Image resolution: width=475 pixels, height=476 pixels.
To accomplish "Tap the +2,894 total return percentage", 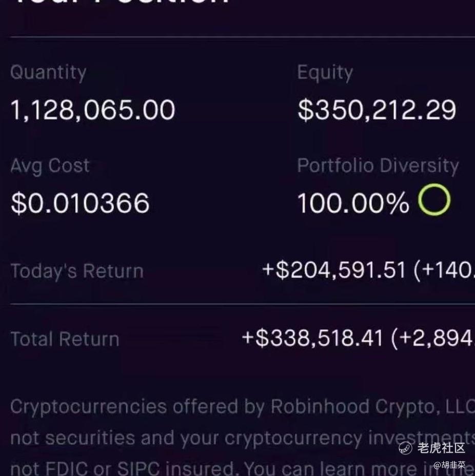I will click(x=433, y=338).
